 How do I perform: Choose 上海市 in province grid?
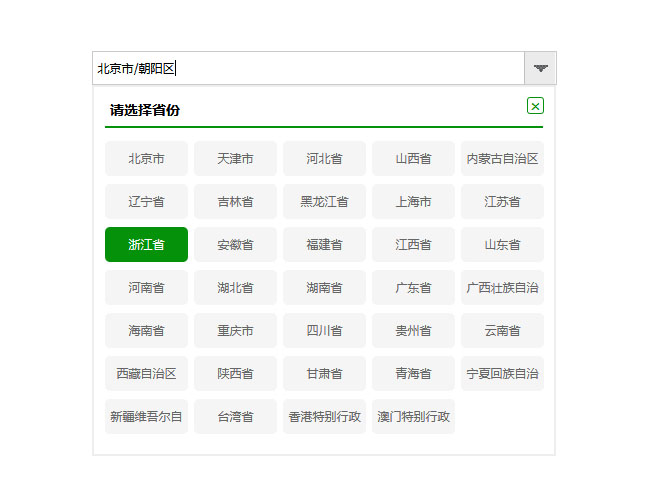pyautogui.click(x=413, y=201)
